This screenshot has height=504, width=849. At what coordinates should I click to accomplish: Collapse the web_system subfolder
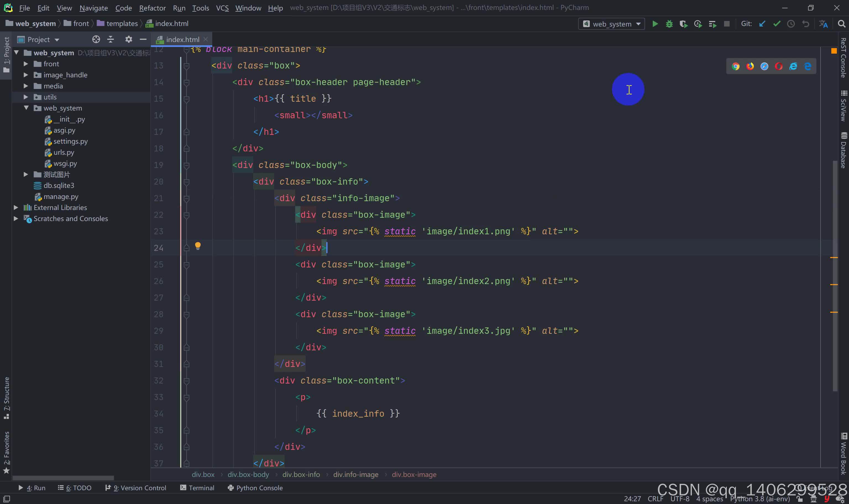click(x=26, y=108)
